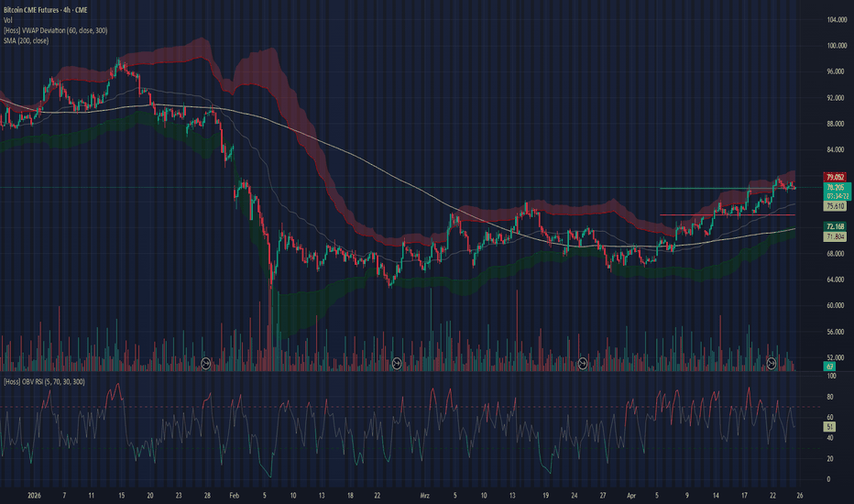Click the contract roll marker in late March
The image size is (854, 504).
pyautogui.click(x=582, y=364)
